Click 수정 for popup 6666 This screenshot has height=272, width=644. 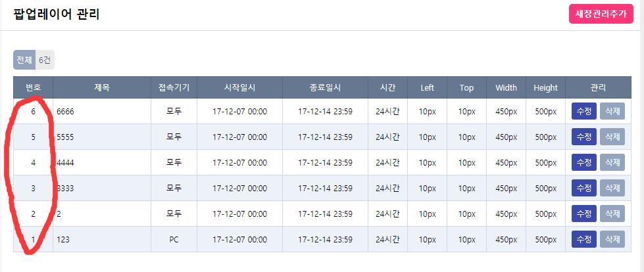click(583, 111)
